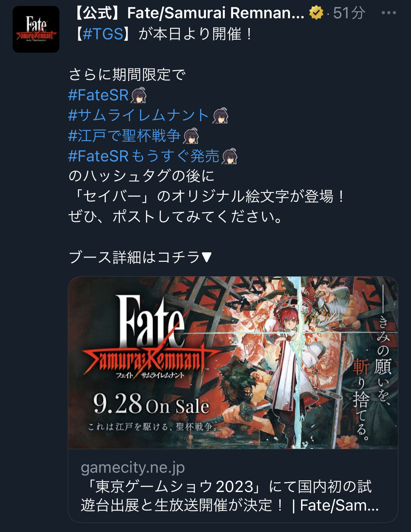Open the Fate/Samurai Remnant profile avatar

pos(36,29)
